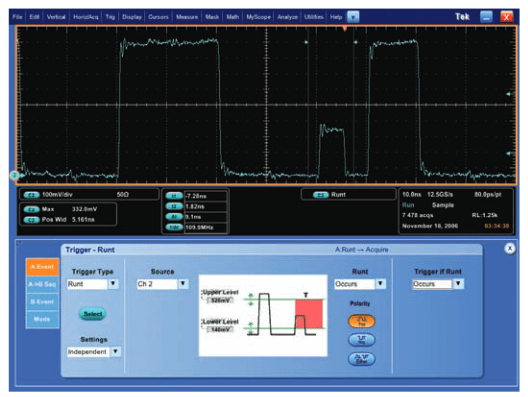Select the A Event tab
Screen dimensions: 528x397
click(42, 267)
